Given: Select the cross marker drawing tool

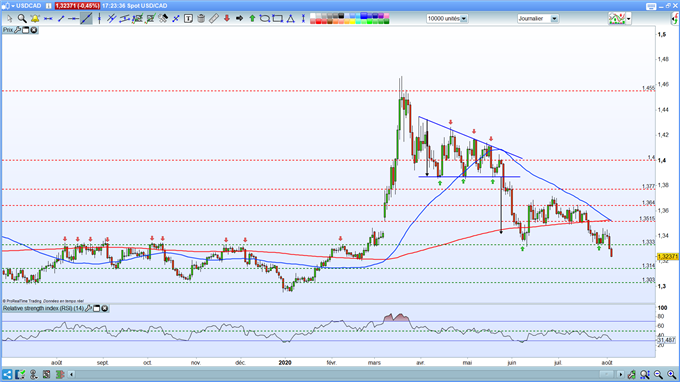Looking at the screenshot, I should pos(176,19).
